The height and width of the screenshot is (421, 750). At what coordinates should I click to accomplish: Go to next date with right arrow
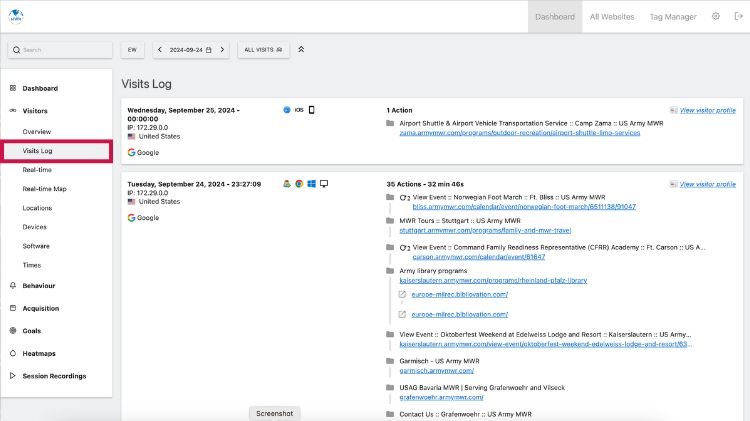click(x=224, y=49)
